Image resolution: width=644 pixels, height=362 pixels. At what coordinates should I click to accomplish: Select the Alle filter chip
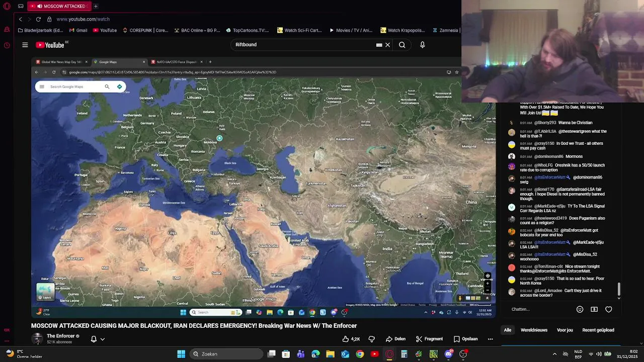pos(508,330)
